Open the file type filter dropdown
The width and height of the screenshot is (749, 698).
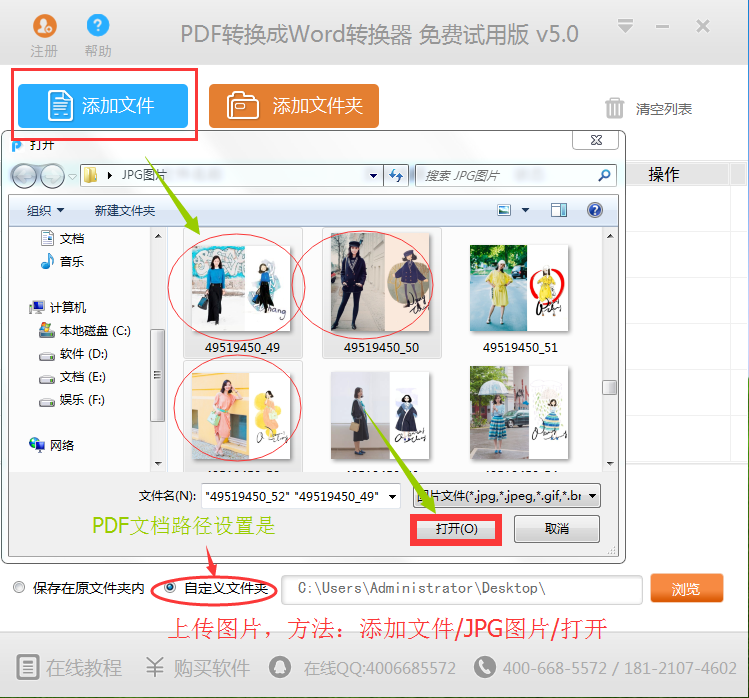tap(507, 496)
